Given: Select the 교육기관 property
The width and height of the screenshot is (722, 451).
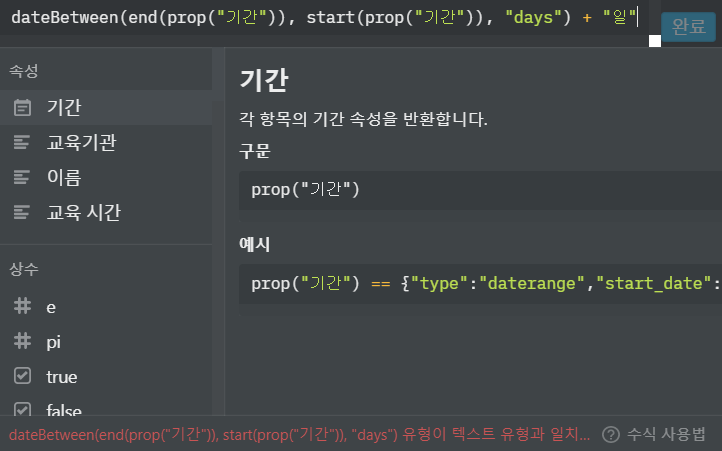Looking at the screenshot, I should 106,142.
